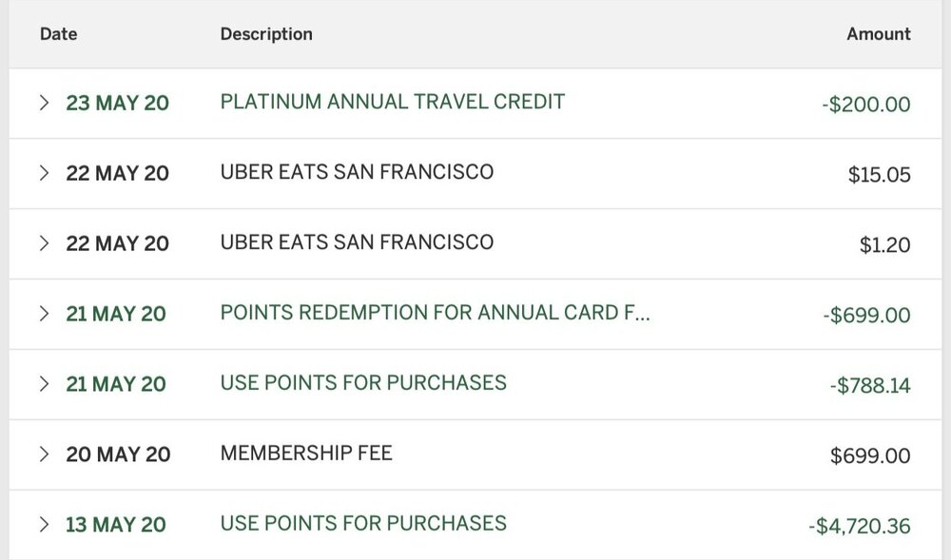Select the -$4,720.36 amount
This screenshot has width=951, height=560.
(x=859, y=526)
